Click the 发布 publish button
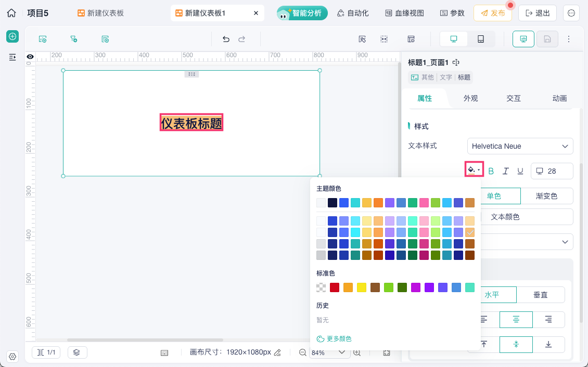The image size is (588, 367). pos(493,13)
